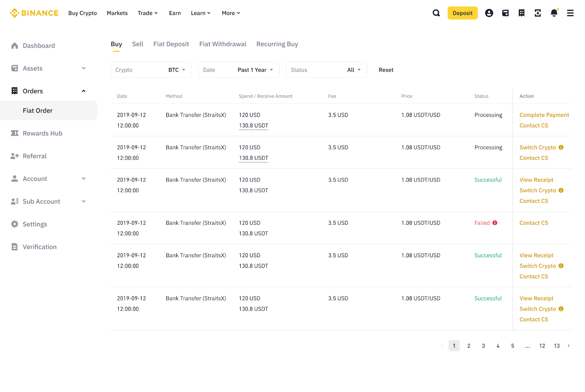Click Complete Payment link
Image resolution: width=585 pixels, height=392 pixels.
point(544,115)
